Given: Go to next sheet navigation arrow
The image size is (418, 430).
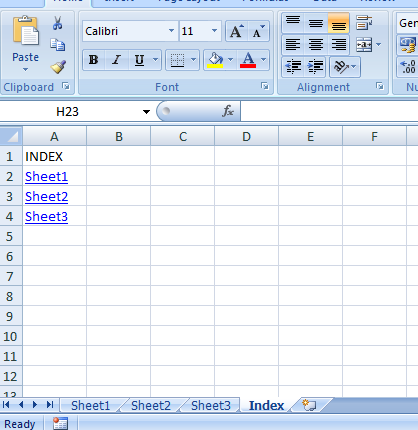Looking at the screenshot, I should (x=35, y=405).
